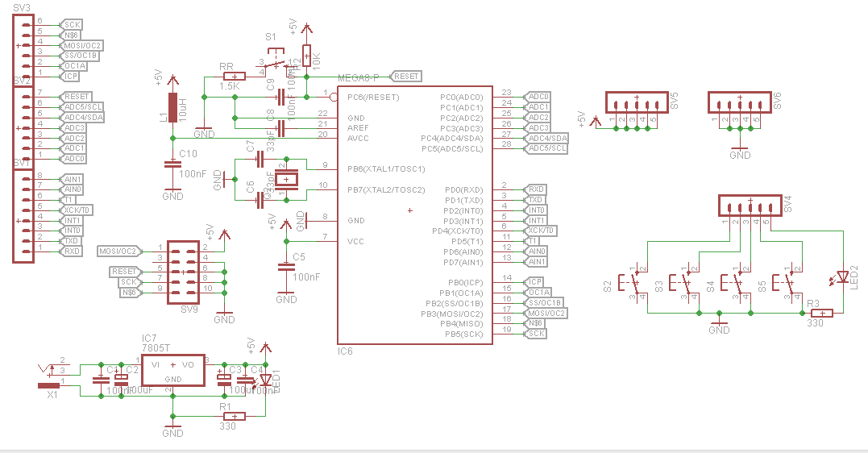Click the IC7 7805T voltage regulator

pos(173,370)
